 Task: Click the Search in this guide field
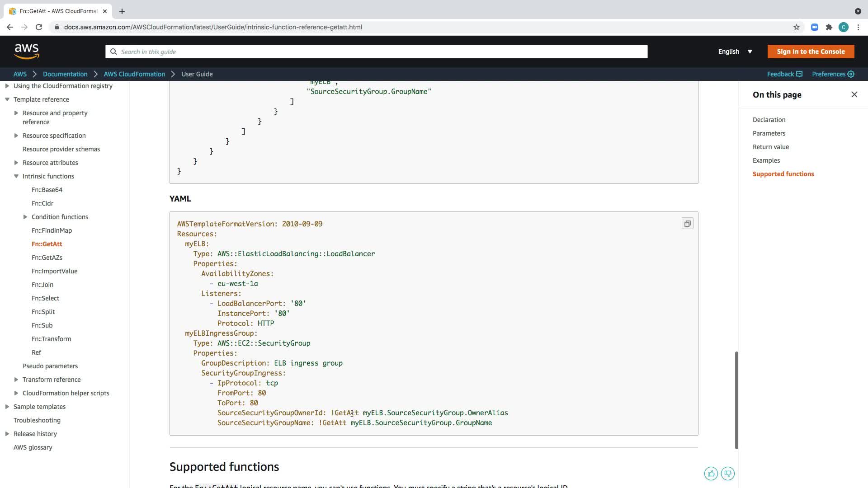(376, 52)
